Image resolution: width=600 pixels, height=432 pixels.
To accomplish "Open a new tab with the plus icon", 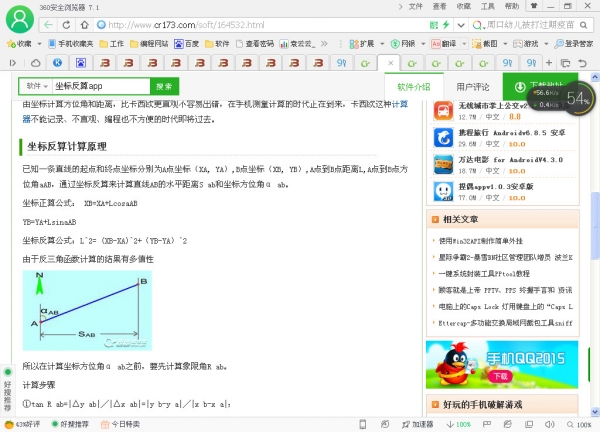I will click(x=549, y=62).
